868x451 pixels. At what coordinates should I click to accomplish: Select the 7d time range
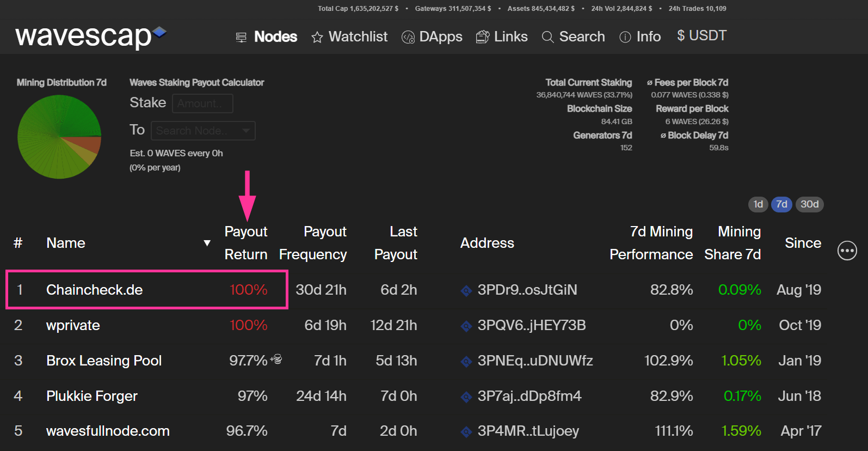(x=781, y=204)
